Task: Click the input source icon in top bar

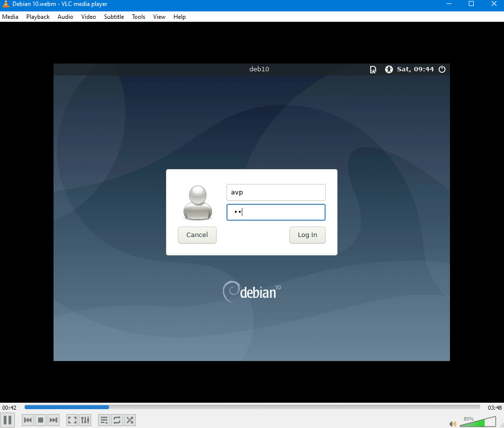Action: point(373,69)
